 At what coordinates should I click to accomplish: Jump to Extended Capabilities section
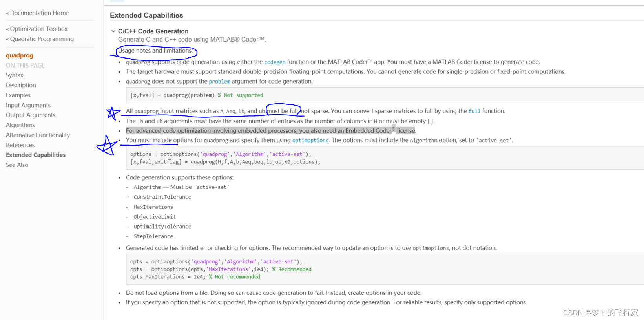coord(36,155)
